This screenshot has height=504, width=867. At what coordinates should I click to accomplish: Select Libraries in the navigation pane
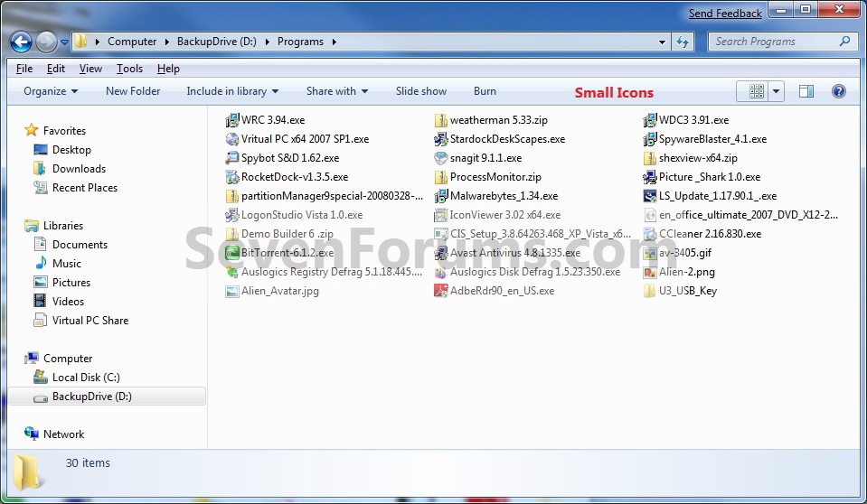pyautogui.click(x=63, y=226)
